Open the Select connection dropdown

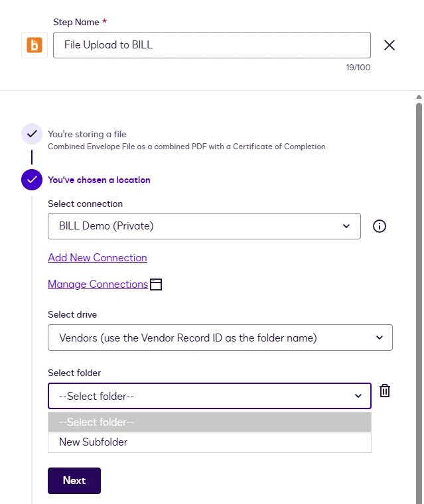[204, 226]
